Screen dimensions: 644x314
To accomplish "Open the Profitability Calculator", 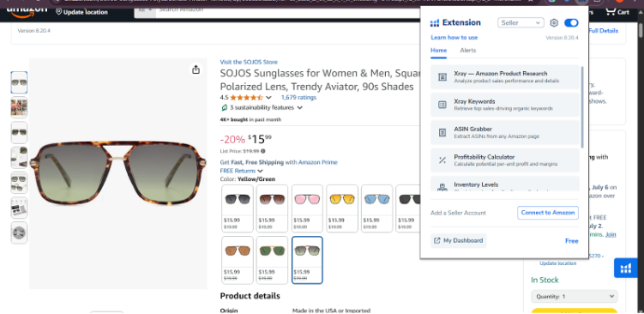I will [x=505, y=160].
